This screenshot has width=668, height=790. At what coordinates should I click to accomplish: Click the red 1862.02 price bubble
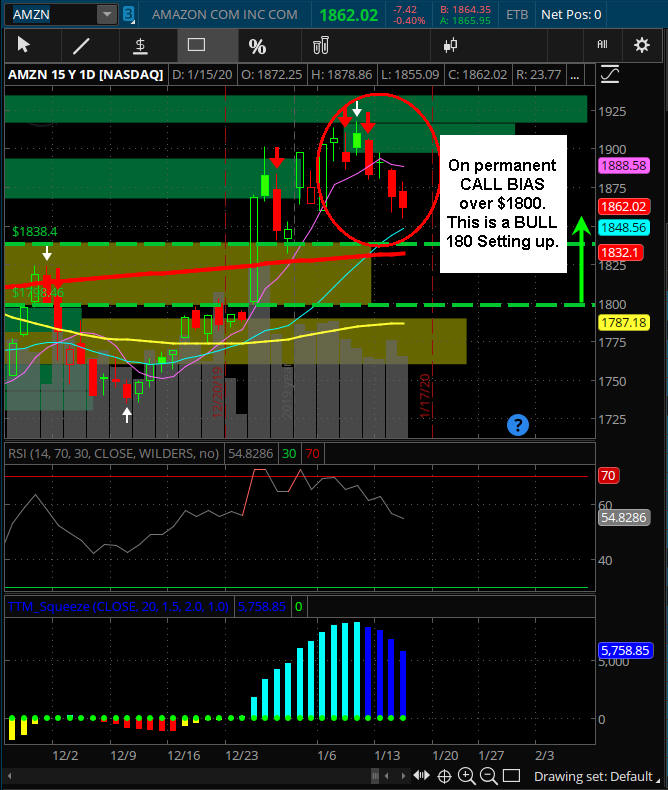624,207
